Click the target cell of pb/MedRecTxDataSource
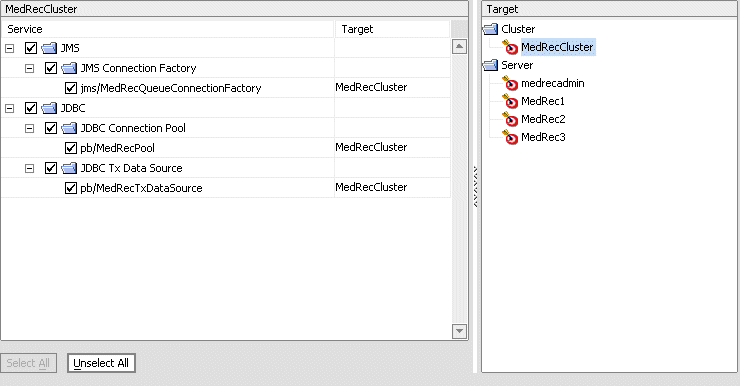 tap(392, 188)
